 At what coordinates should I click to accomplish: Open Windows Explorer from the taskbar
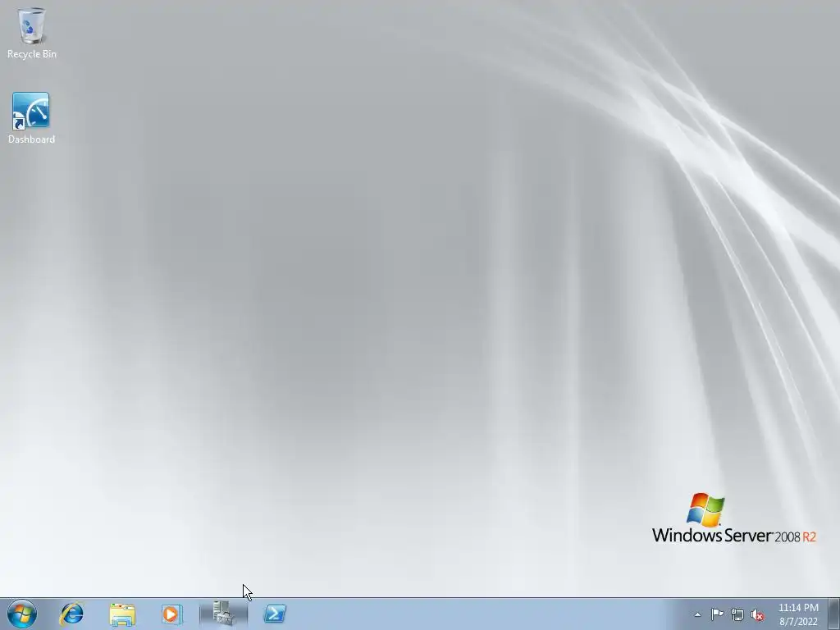[x=122, y=614]
